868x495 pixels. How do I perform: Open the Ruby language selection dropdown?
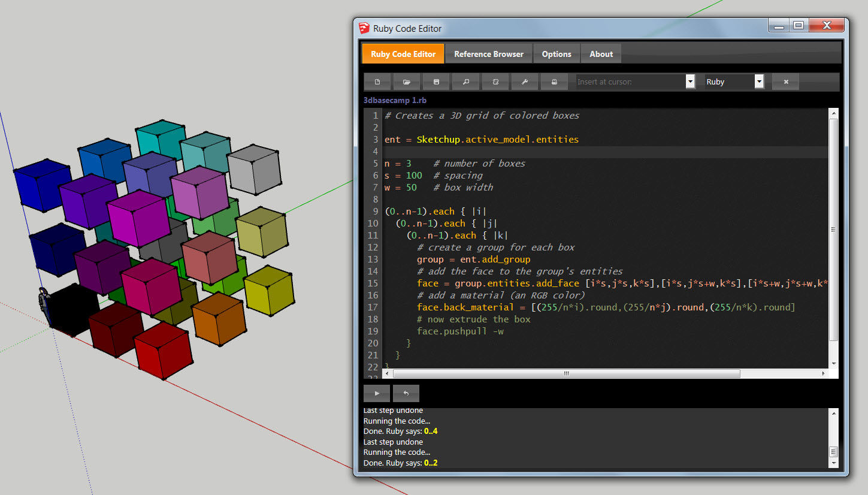(x=759, y=82)
